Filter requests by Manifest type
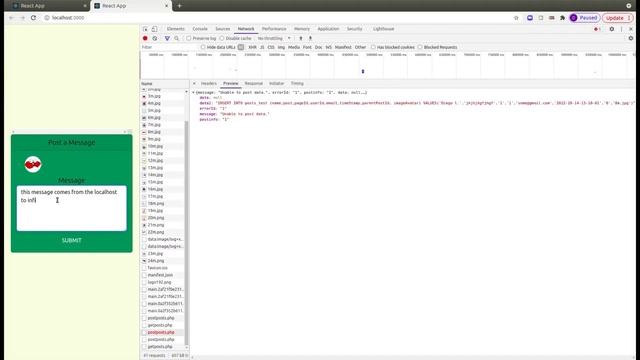This screenshot has width=640, height=360. [343, 47]
